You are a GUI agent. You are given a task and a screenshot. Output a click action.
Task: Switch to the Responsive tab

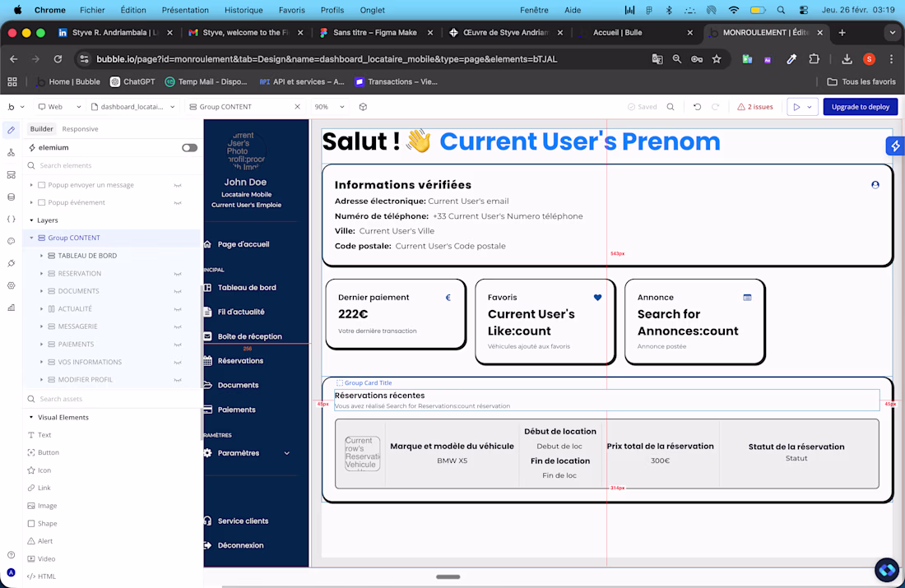click(81, 128)
